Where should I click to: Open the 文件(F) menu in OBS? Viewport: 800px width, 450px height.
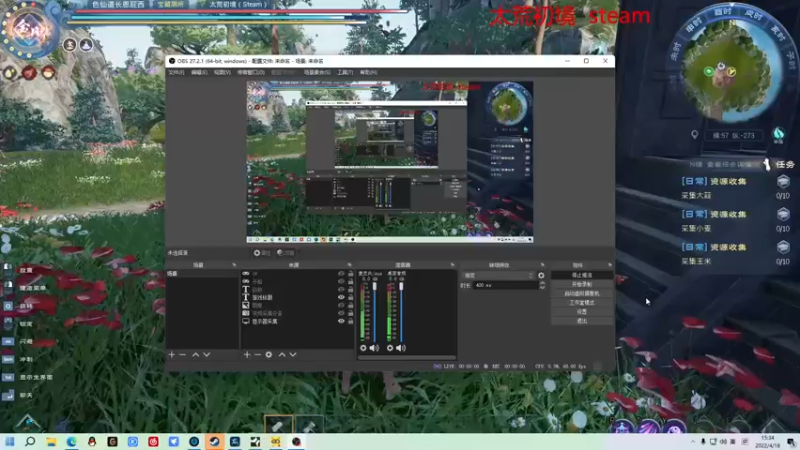click(x=176, y=72)
